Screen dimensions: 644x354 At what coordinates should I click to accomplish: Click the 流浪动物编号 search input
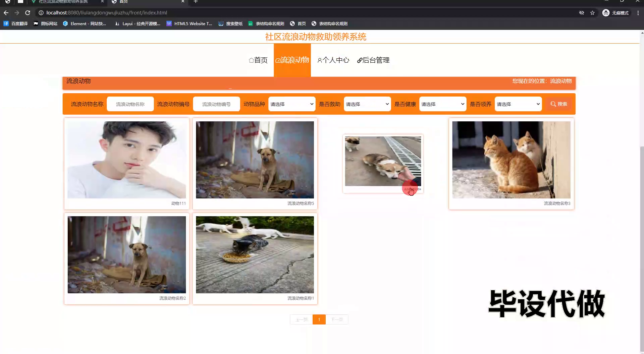(216, 104)
